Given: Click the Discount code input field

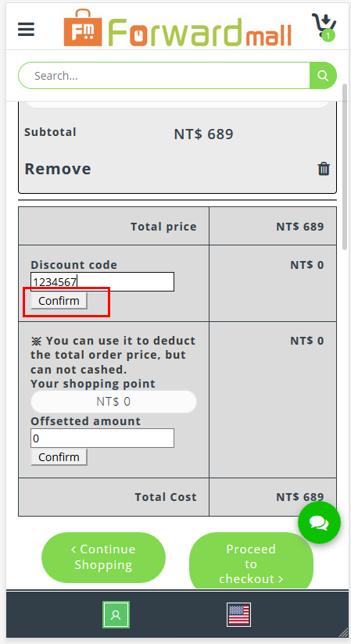Looking at the screenshot, I should [x=102, y=281].
